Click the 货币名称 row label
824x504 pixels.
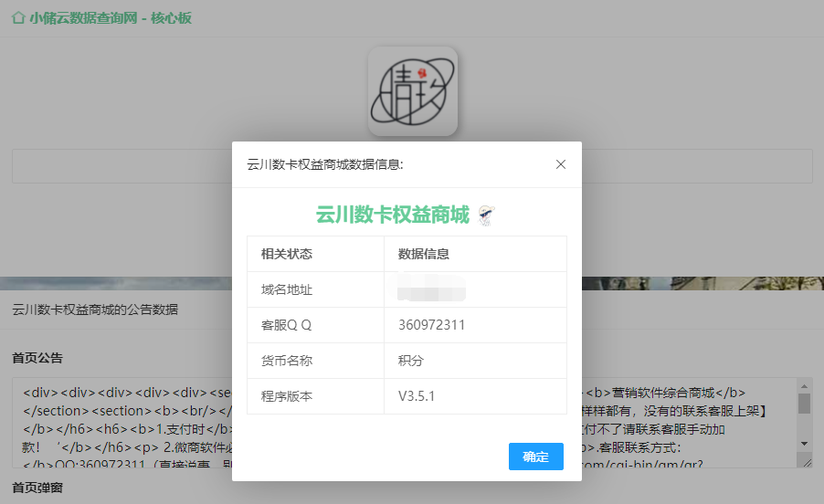coord(287,361)
